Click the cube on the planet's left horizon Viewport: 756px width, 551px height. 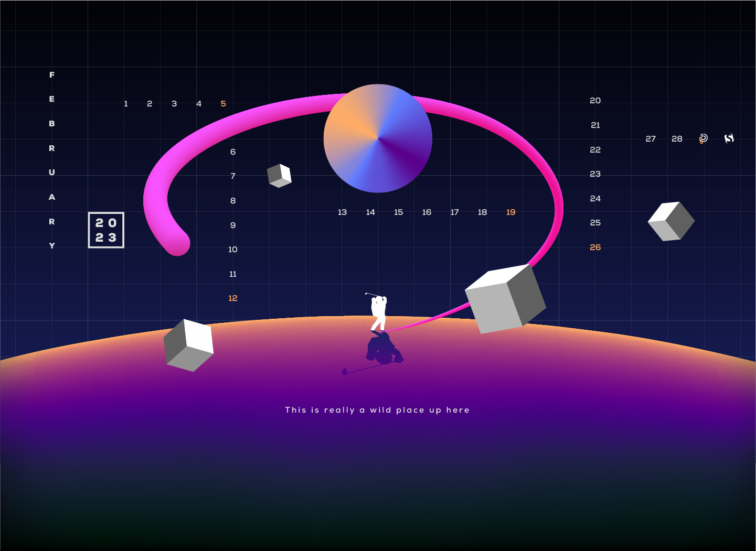tap(188, 345)
